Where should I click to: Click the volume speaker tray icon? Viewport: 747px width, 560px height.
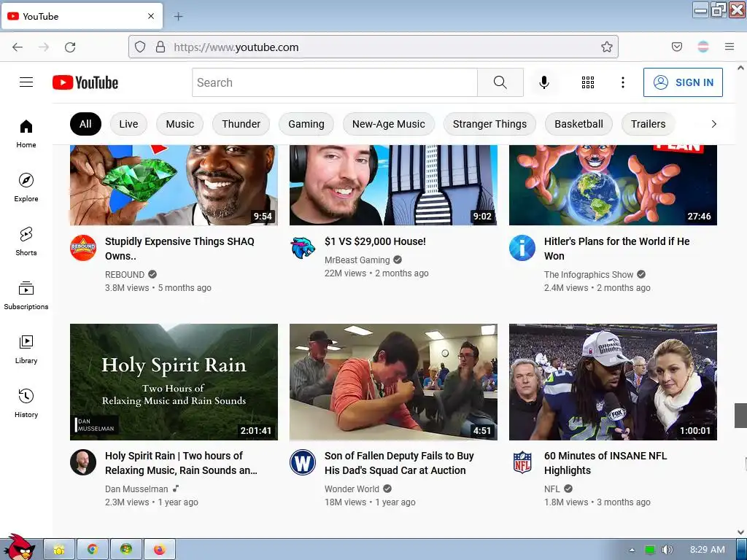(x=667, y=550)
